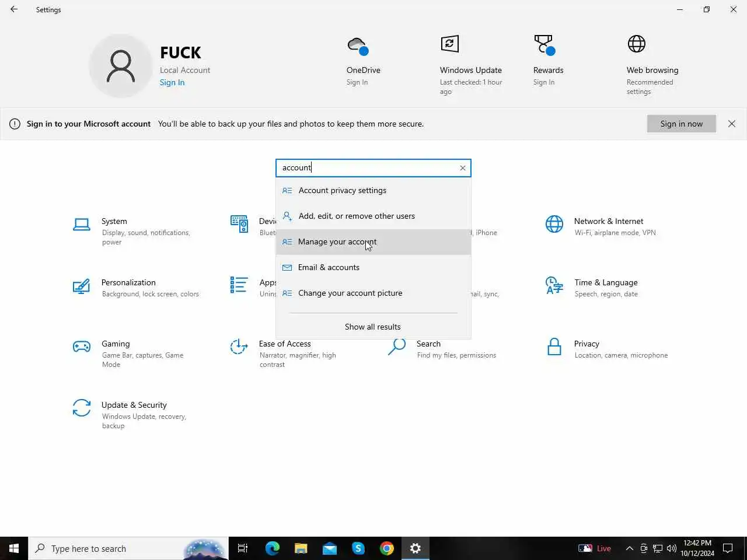Select Email & accounts result

coord(373,267)
